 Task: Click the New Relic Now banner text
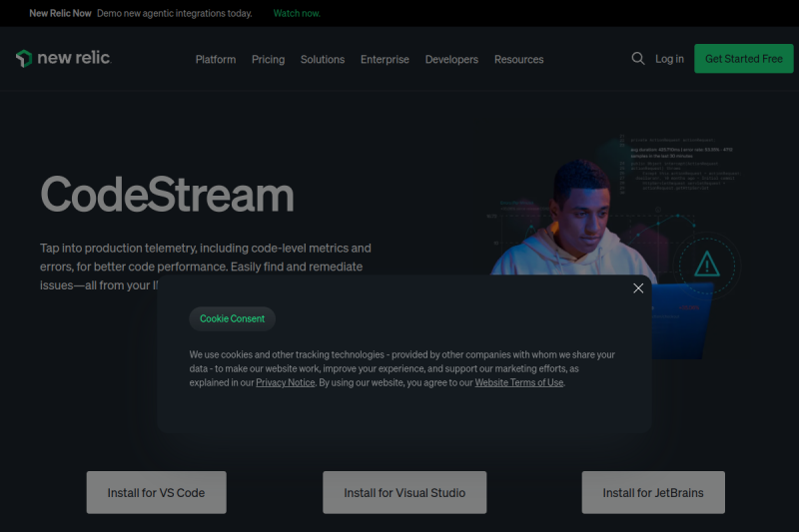tap(60, 13)
